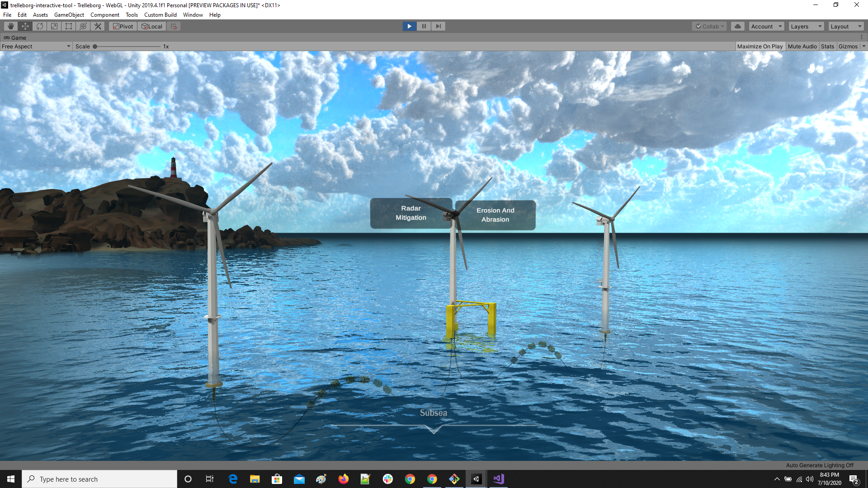Select the Scale tool
The width and height of the screenshot is (868, 488).
[x=54, y=26]
